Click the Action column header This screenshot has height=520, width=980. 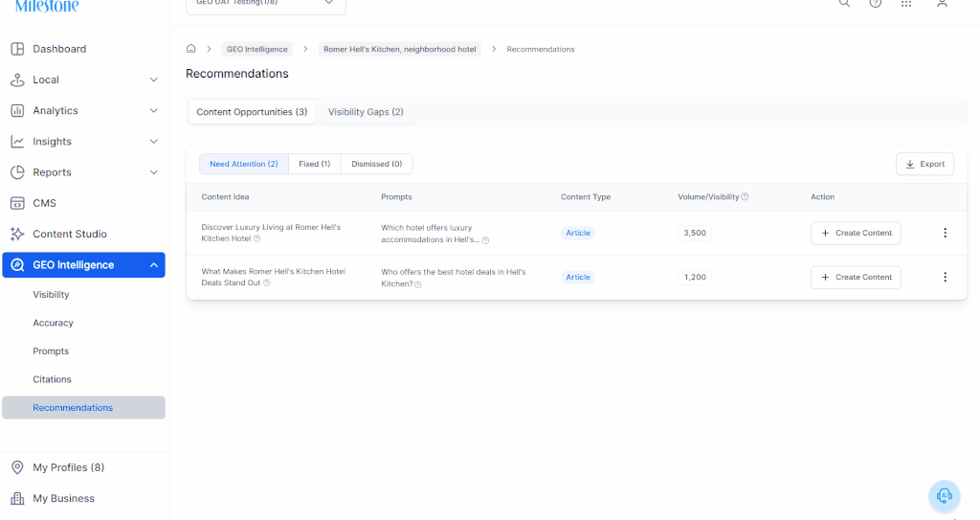point(822,196)
